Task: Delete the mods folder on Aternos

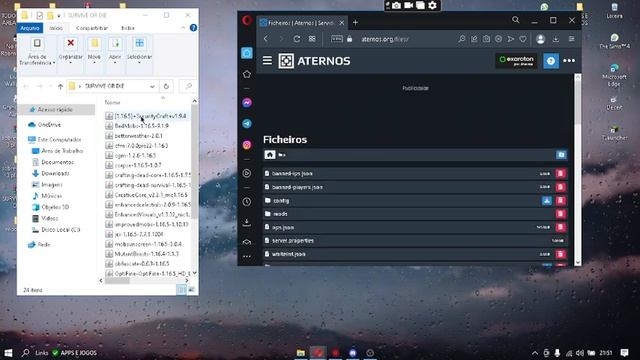Action: click(x=560, y=214)
